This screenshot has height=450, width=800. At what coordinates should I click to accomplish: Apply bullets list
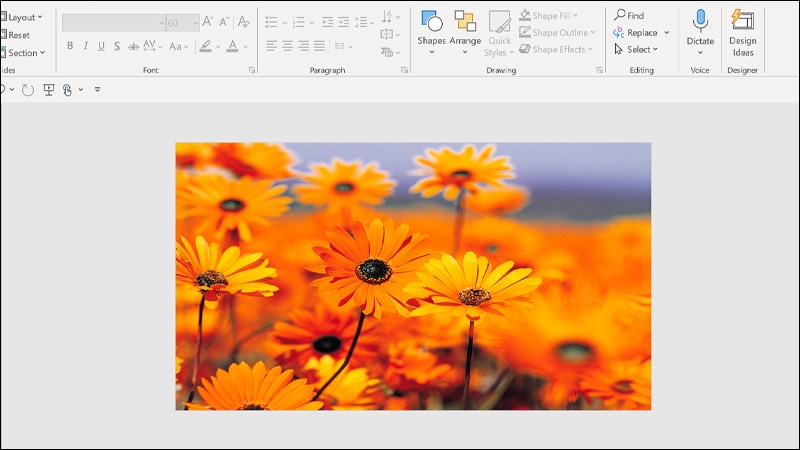coord(271,22)
